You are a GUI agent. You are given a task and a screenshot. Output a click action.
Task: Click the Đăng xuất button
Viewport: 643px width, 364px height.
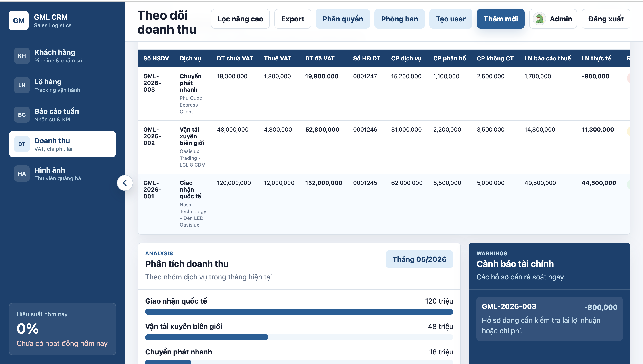click(x=606, y=19)
